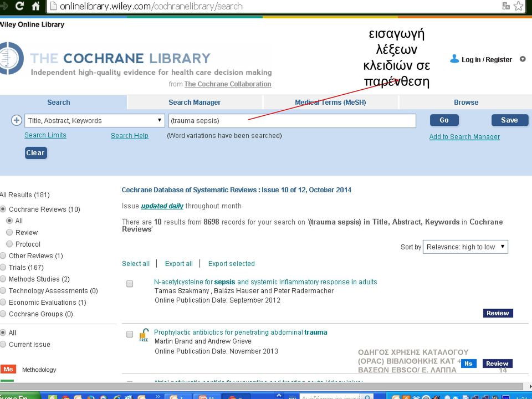Check the N-acetylcysteine result checkbox

[130, 284]
